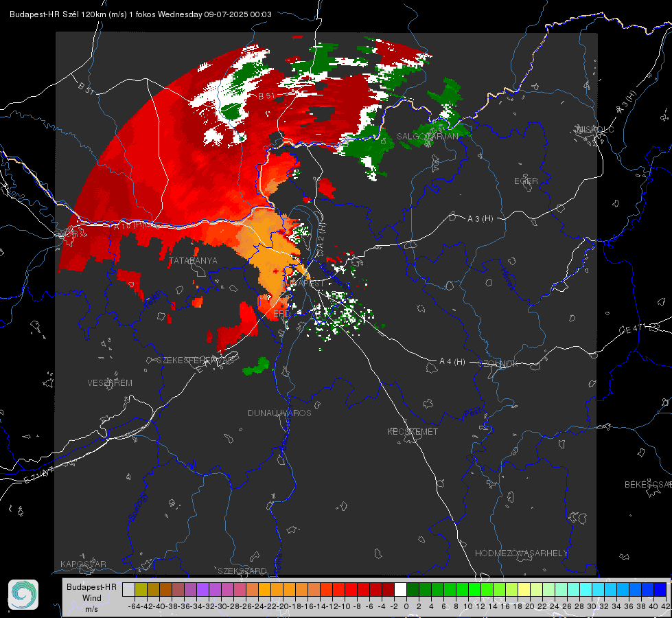Click the HODMEZOVASARHELY city label
This screenshot has height=618, width=672.
(521, 553)
